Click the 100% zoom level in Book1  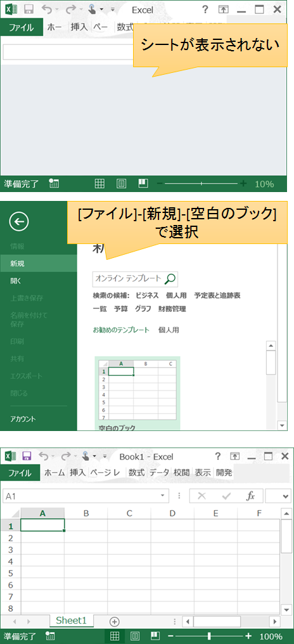click(x=271, y=636)
